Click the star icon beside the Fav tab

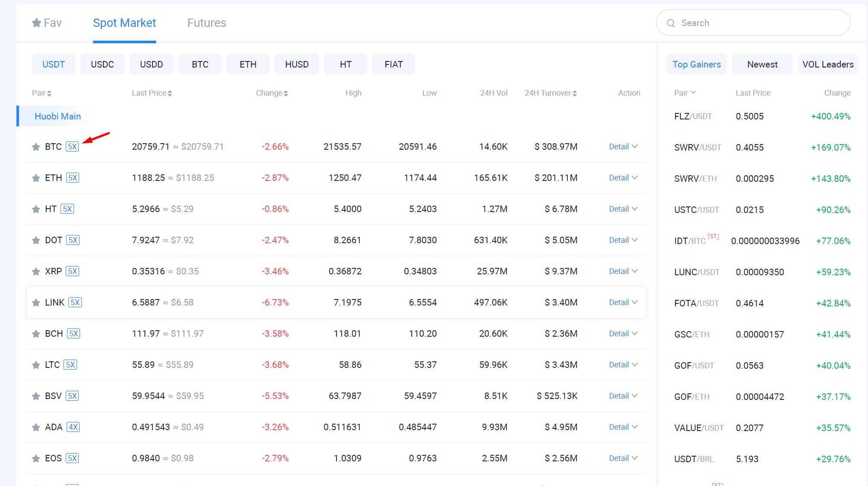37,23
